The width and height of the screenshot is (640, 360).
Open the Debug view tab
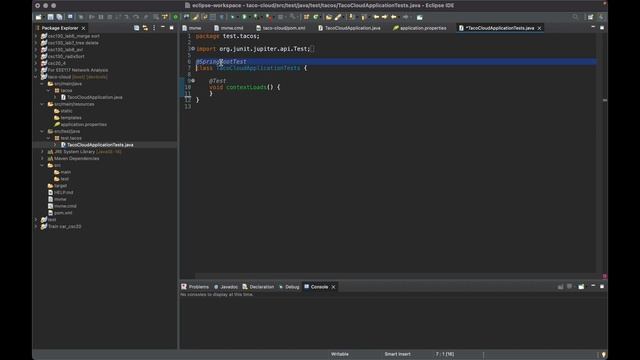(x=289, y=287)
